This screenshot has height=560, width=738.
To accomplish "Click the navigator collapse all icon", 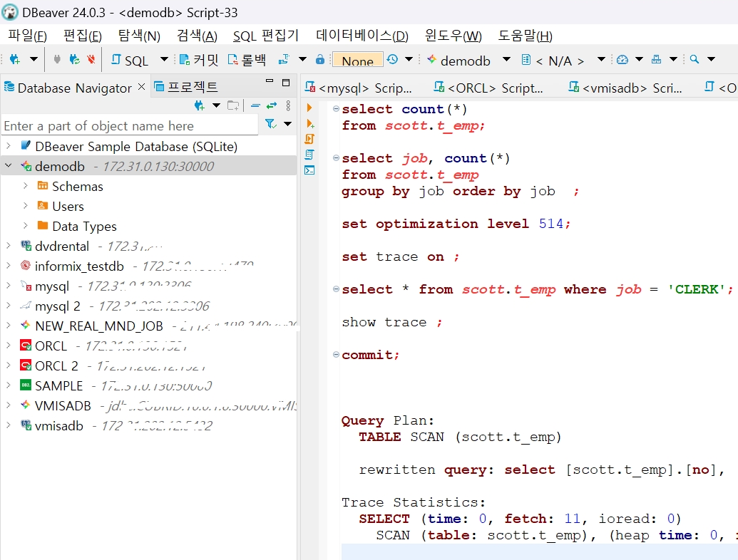I will (255, 105).
